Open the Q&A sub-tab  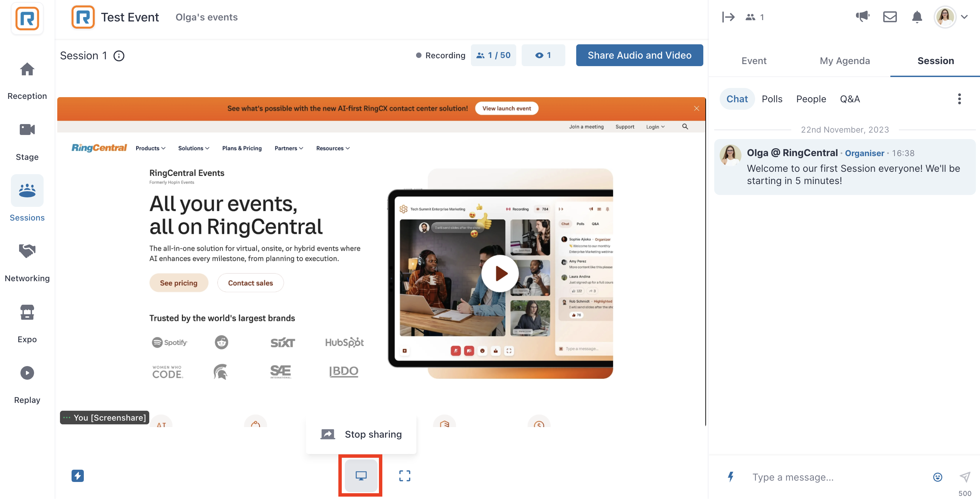(850, 99)
